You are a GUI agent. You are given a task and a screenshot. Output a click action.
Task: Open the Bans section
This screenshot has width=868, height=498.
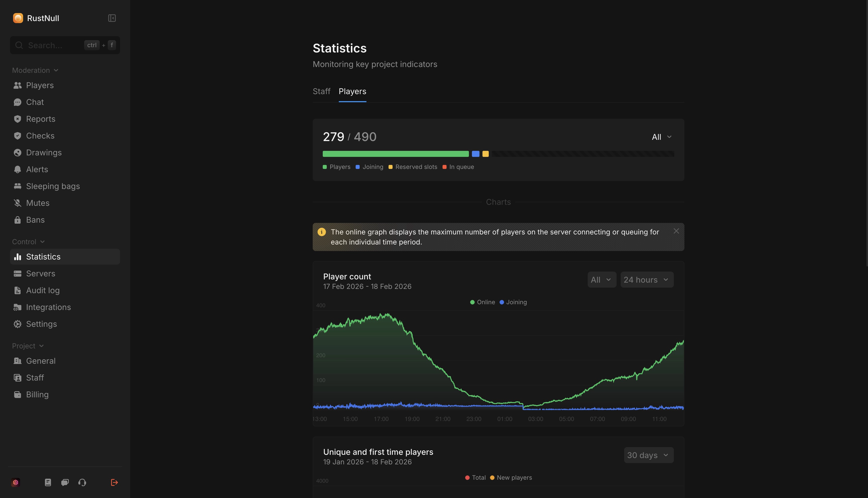35,220
